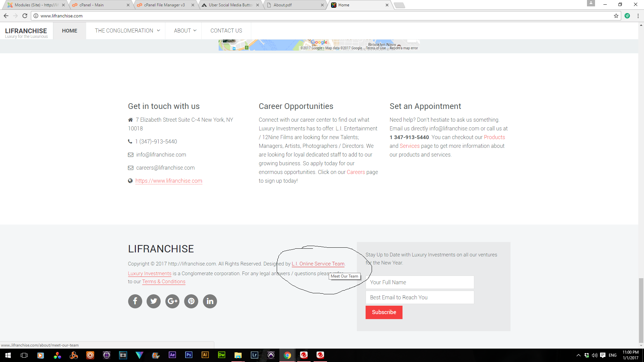The height and width of the screenshot is (362, 644).
Task: Click the Windows Start button
Action: (x=8, y=355)
